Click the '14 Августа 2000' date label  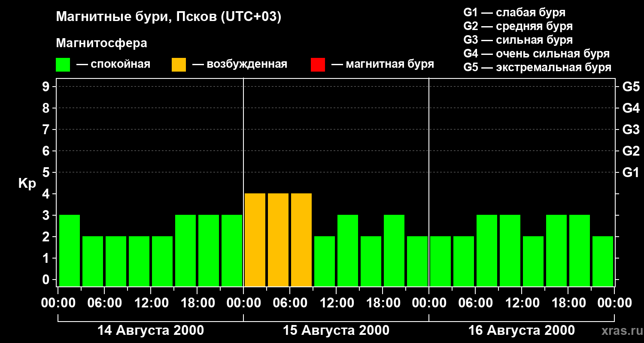click(151, 331)
